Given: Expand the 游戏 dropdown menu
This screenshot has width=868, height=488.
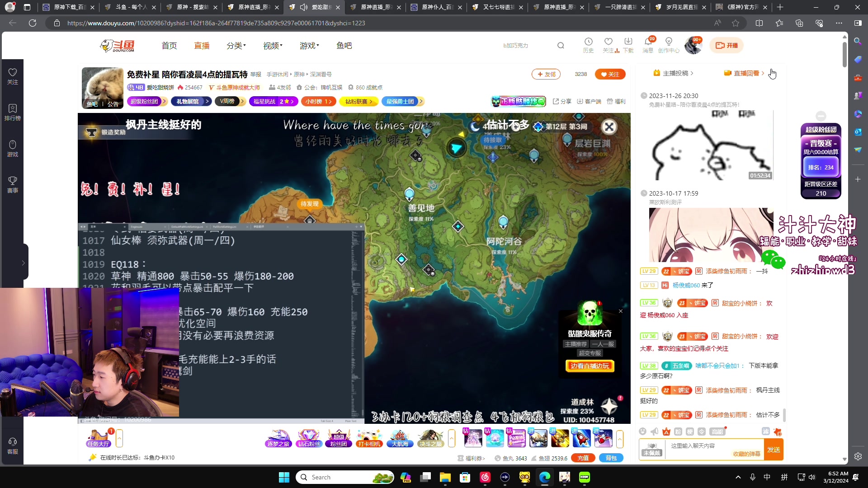Looking at the screenshot, I should point(309,45).
